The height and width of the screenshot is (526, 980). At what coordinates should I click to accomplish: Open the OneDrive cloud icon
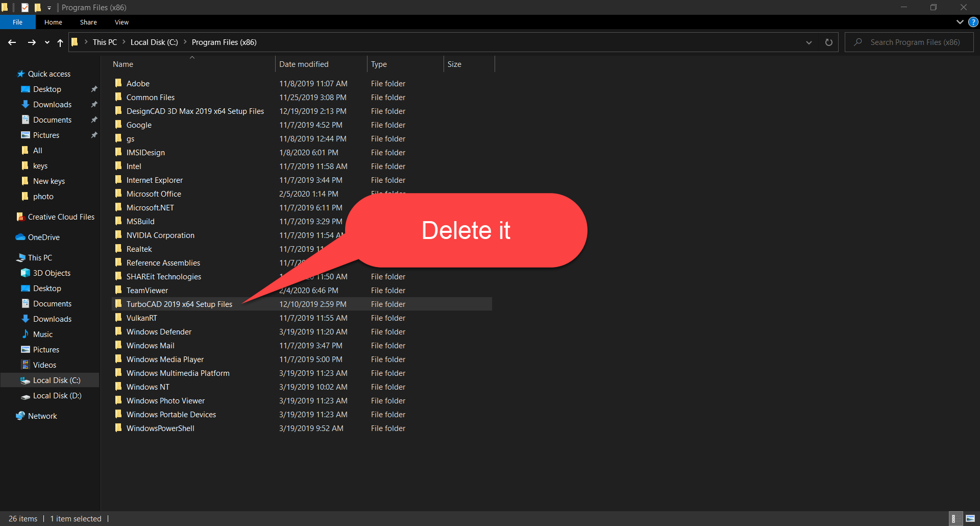coord(20,237)
